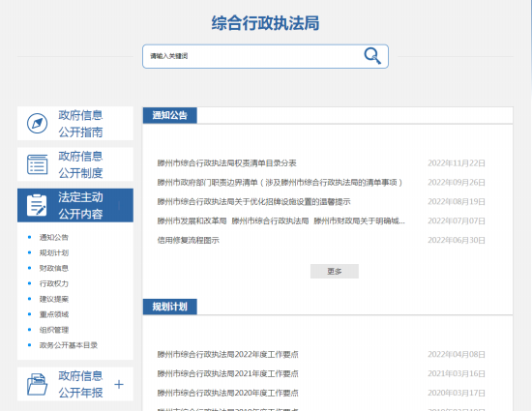The image size is (532, 411).
Task: Open 滕州市发展和改革局 joint notice link
Action: [x=281, y=221]
